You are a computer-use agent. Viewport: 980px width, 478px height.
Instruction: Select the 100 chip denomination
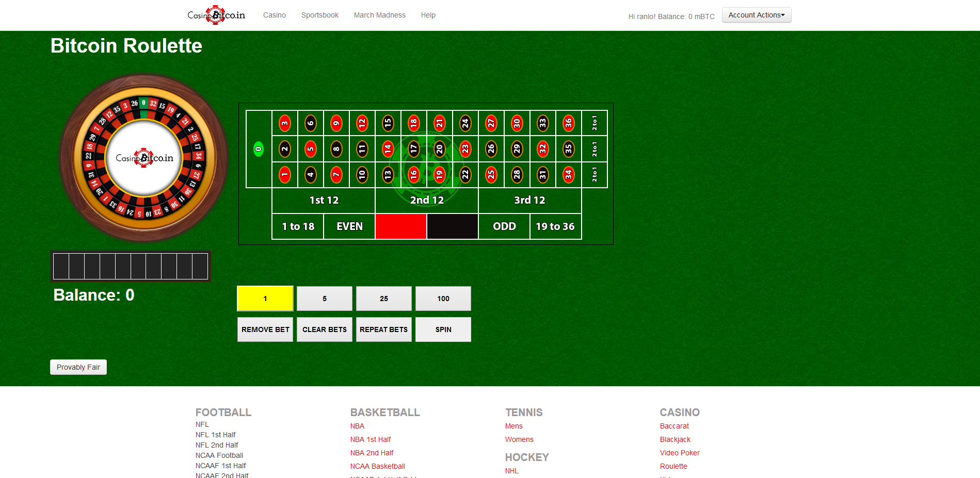point(443,299)
